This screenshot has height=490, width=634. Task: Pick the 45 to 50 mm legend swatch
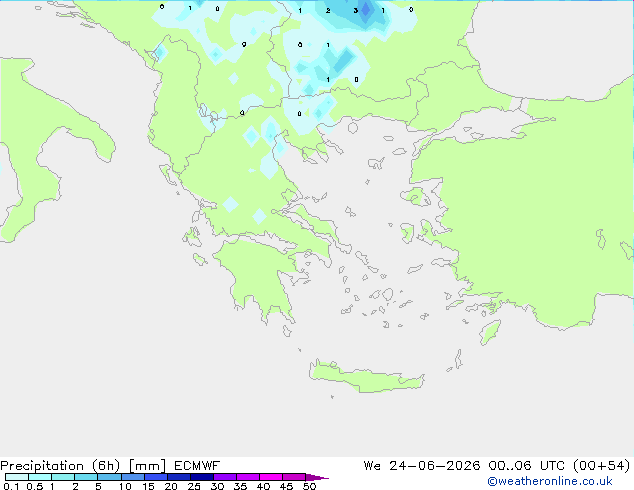pyautogui.click(x=294, y=477)
